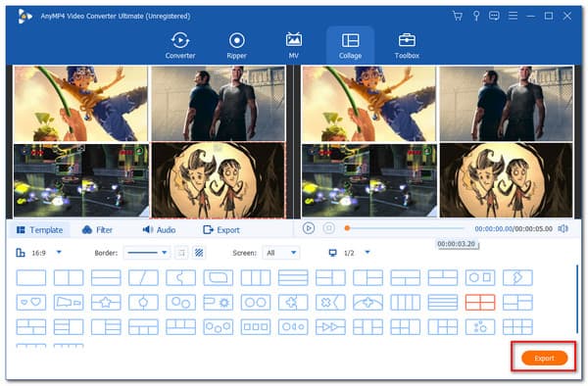
Task: Click the AnyMP4 application logo
Action: click(24, 16)
